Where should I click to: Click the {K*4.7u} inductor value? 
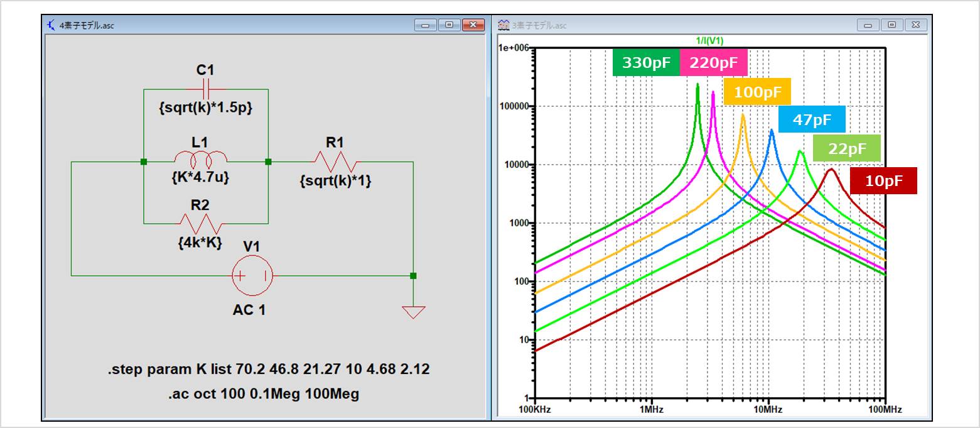[200, 178]
